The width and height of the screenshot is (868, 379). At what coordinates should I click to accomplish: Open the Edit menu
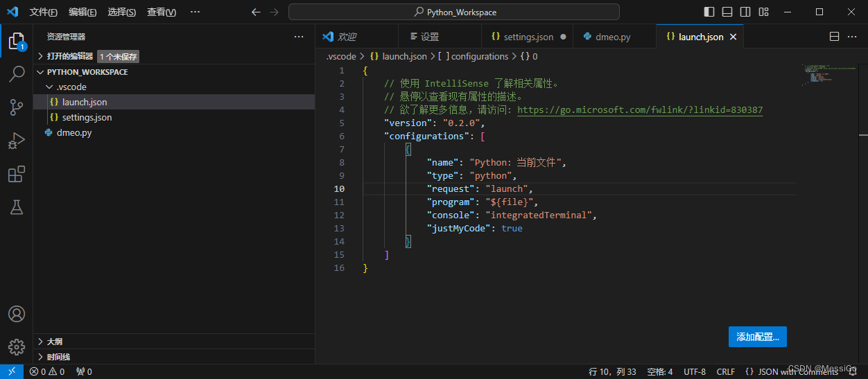coord(83,12)
